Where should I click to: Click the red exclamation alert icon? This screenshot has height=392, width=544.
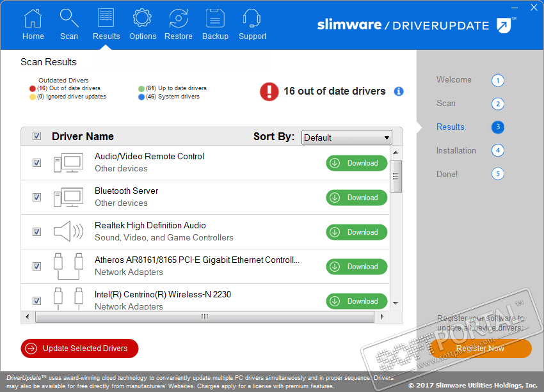pos(269,91)
